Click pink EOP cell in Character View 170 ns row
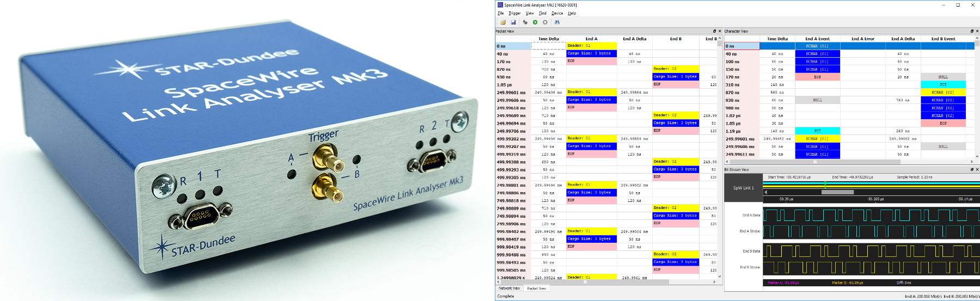Image resolution: width=980 pixels, height=301 pixels. [x=817, y=77]
